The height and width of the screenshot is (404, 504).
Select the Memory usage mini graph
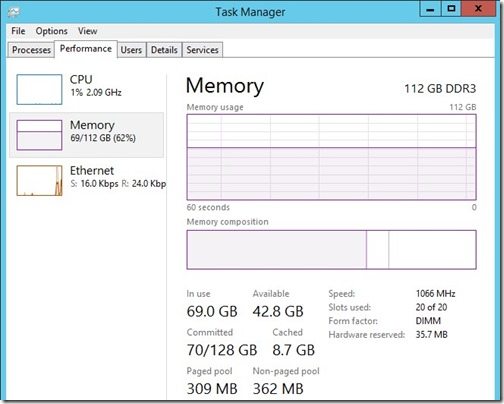39,135
